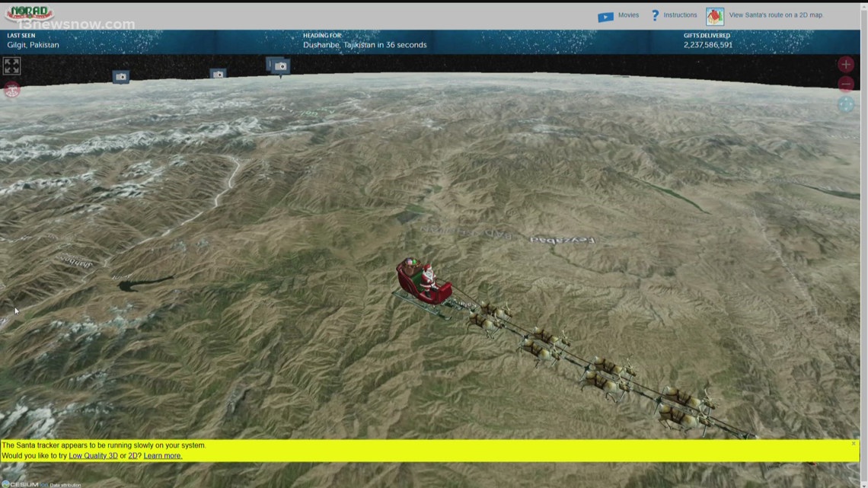The image size is (868, 488).
Task: Zoom out using the minus control
Action: pyautogui.click(x=846, y=84)
